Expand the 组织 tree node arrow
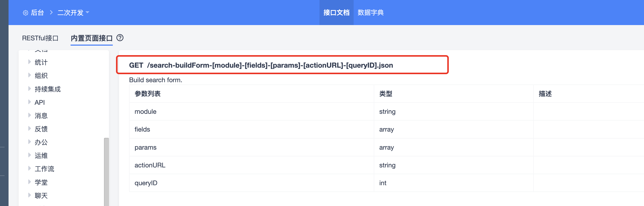Screen dimensions: 644x206 click(x=29, y=75)
